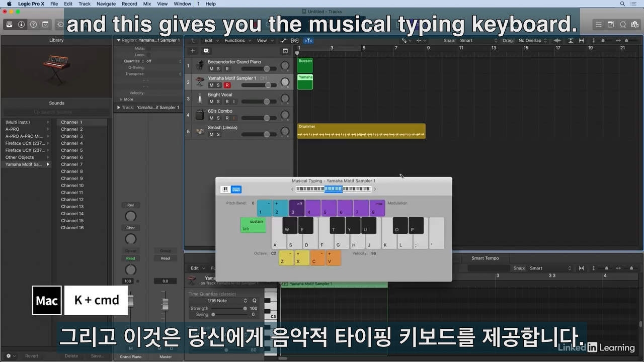Open the Library panel icon in control bar
Image resolution: width=644 pixels, height=362 pixels.
pos(9,24)
